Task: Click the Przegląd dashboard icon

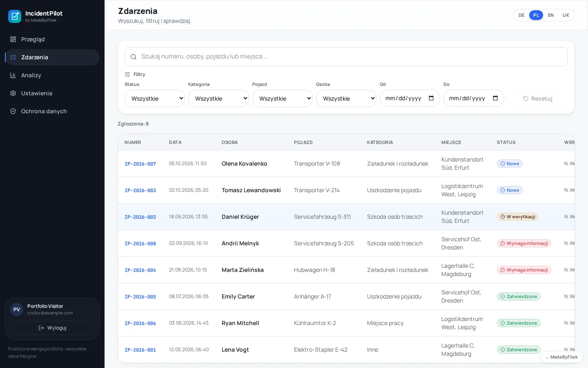Action: point(13,39)
